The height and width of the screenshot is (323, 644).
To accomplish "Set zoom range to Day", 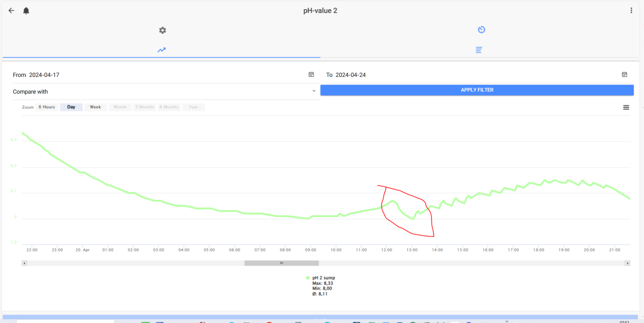I will [x=71, y=107].
